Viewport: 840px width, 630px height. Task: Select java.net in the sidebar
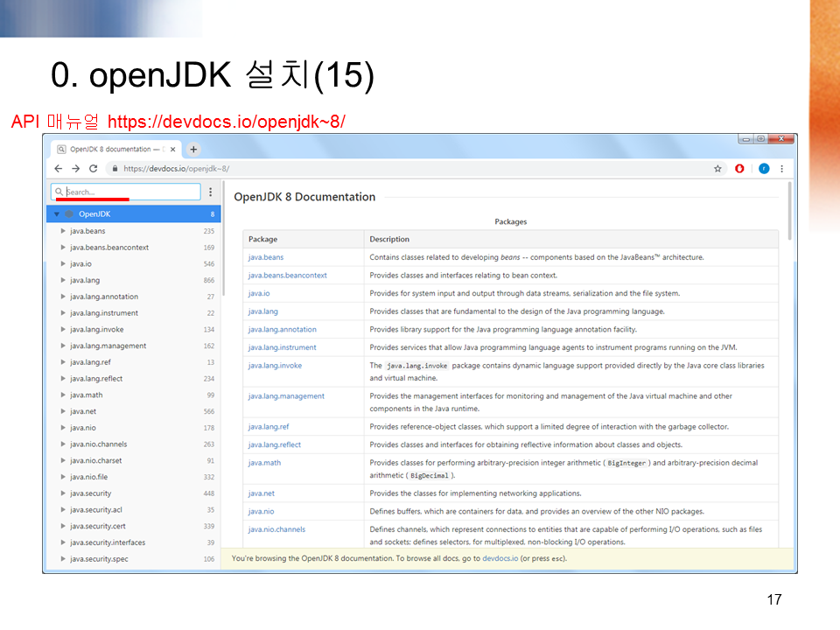tap(134, 411)
